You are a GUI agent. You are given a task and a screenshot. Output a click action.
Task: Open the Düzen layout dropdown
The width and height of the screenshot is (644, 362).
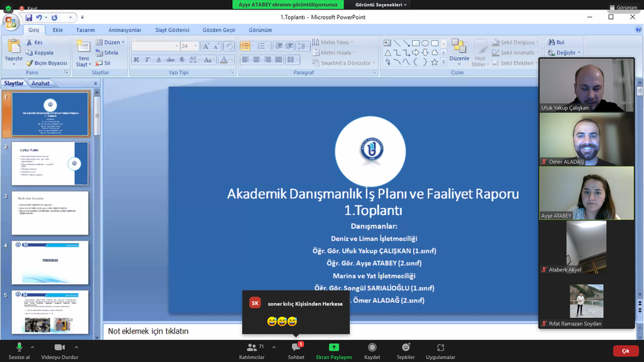(110, 42)
